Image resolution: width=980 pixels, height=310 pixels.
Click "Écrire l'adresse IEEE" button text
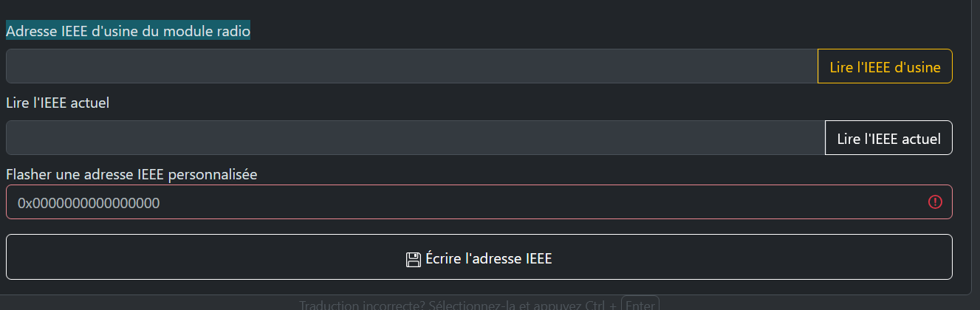(489, 259)
